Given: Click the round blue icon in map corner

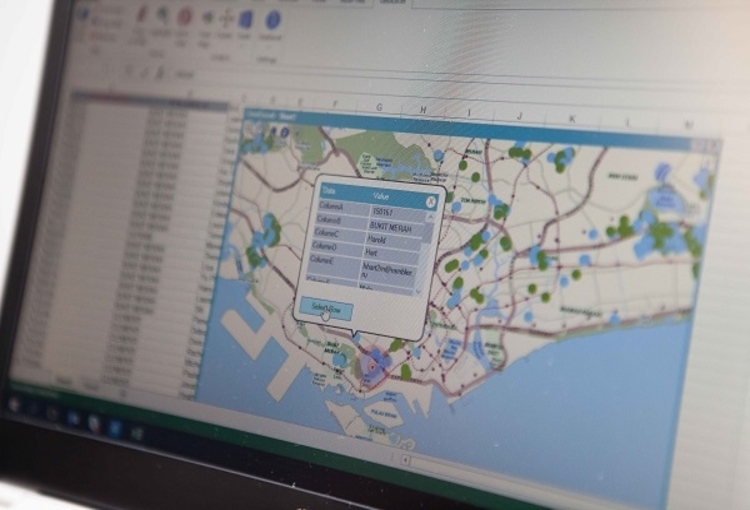Looking at the screenshot, I should [284, 133].
